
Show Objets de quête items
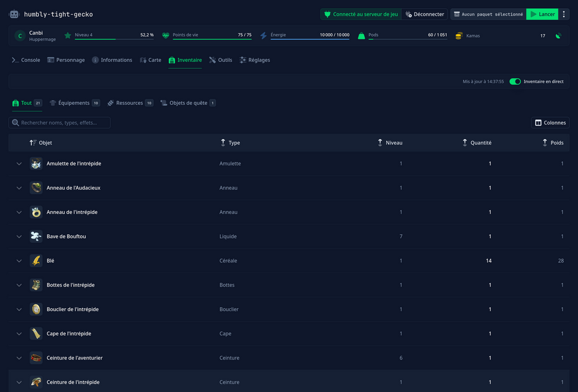click(x=188, y=103)
